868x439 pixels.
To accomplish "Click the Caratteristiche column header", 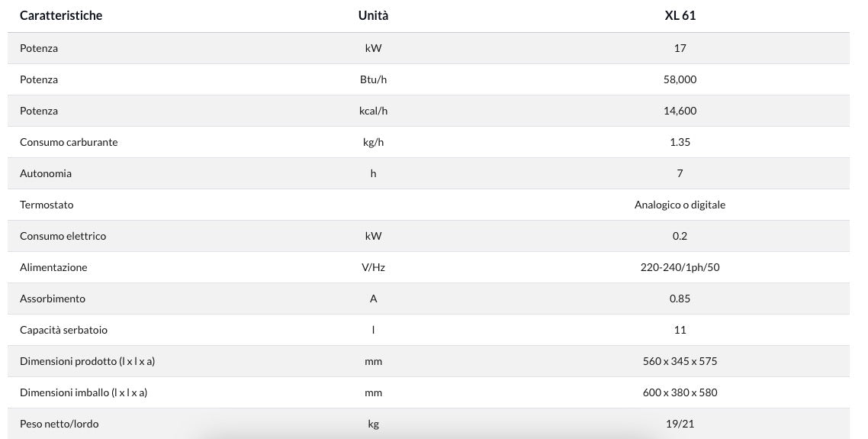I will [x=61, y=15].
